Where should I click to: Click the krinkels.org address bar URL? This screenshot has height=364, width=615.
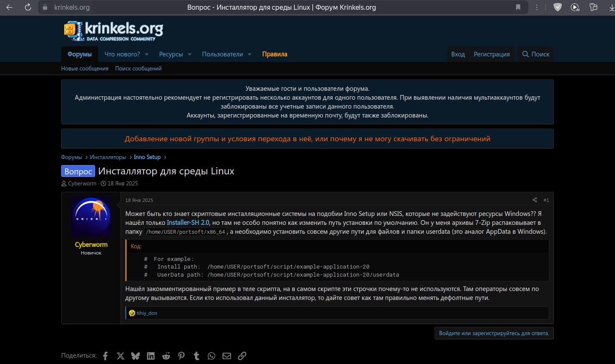(72, 7)
